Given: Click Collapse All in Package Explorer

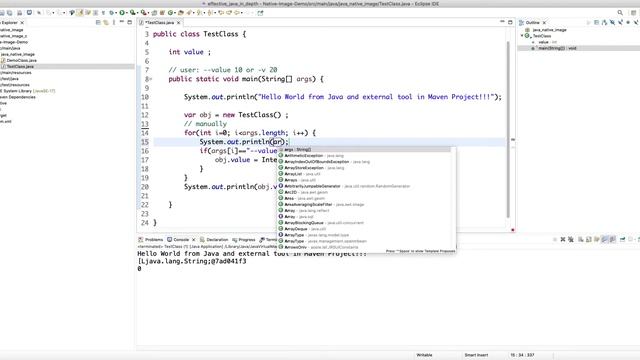Looking at the screenshot, I should point(98,22).
